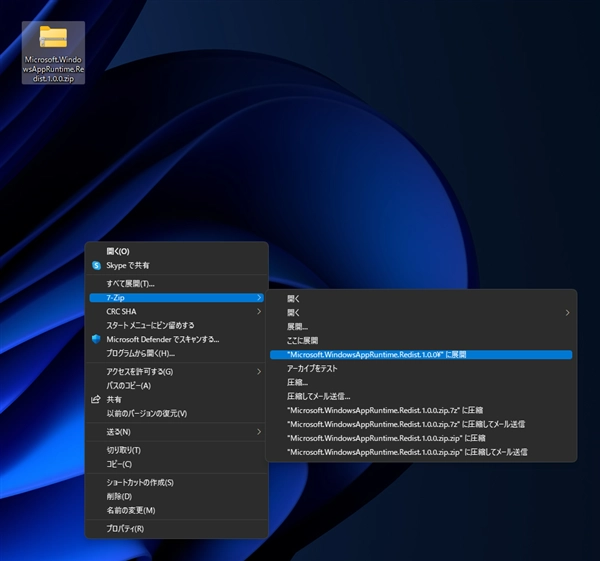Open the 7-Zip submenu entry
600x561 pixels.
(176, 298)
